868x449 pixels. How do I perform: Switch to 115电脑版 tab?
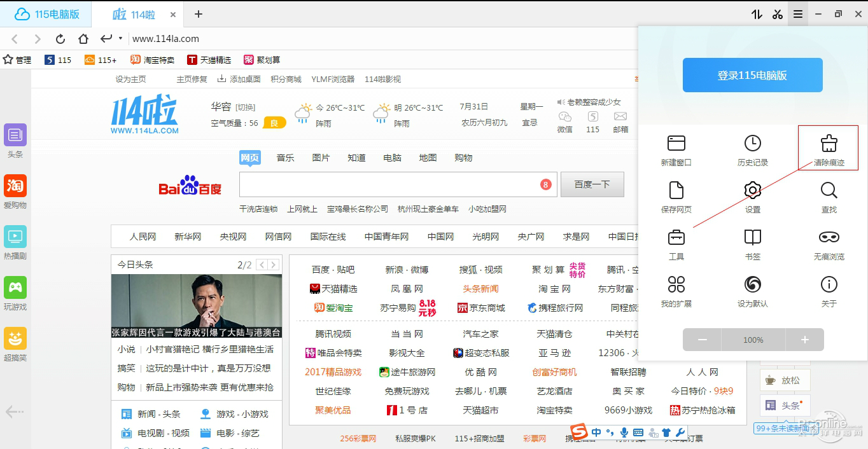(46, 14)
